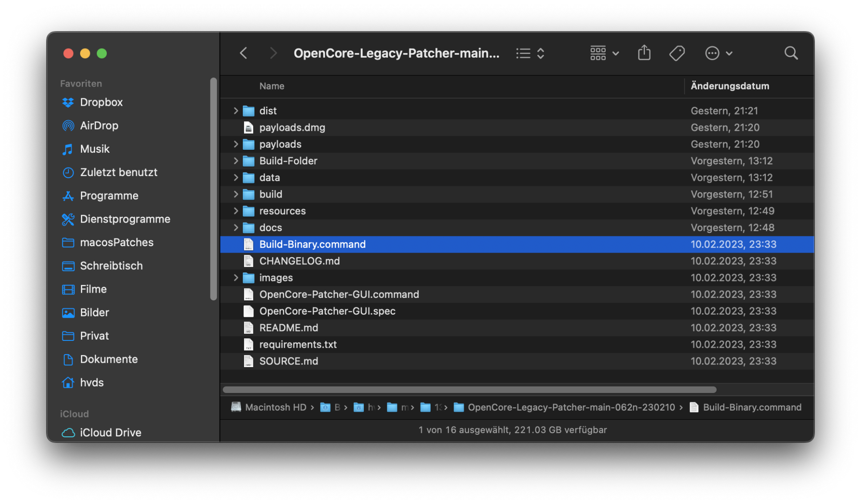Expand the payloads folder disclosure arrow
This screenshot has height=504, width=861.
click(235, 144)
